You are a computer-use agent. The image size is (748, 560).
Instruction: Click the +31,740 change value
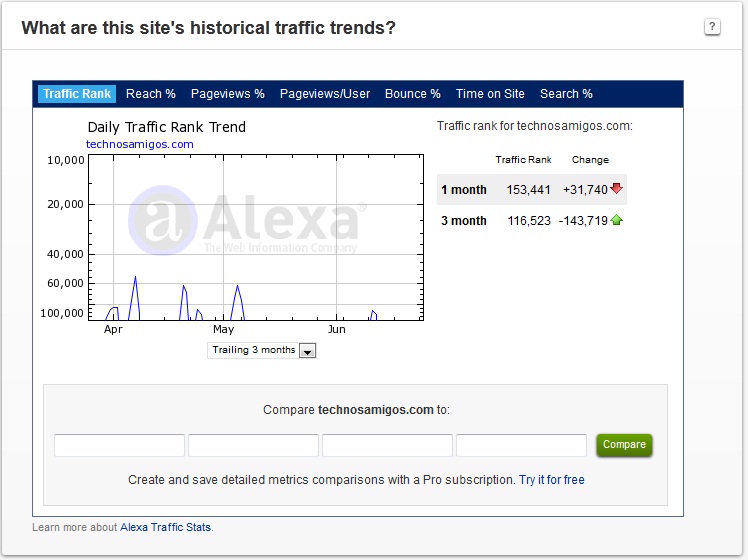[585, 190]
